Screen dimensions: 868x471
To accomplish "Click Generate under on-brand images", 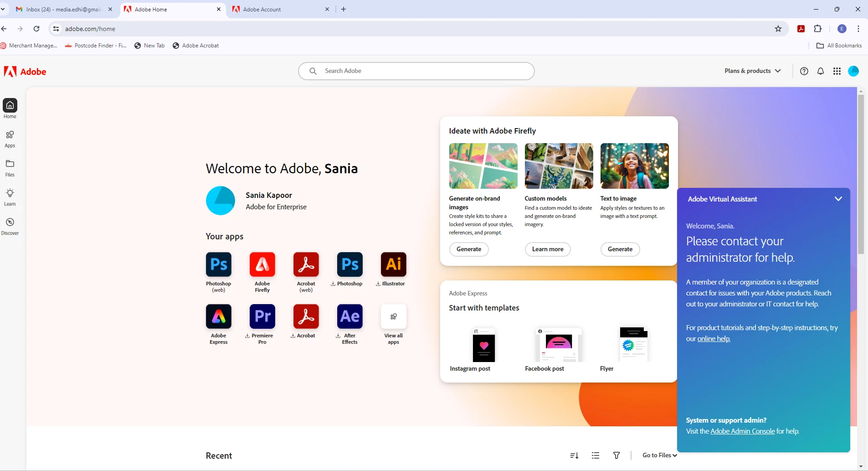I will (469, 249).
